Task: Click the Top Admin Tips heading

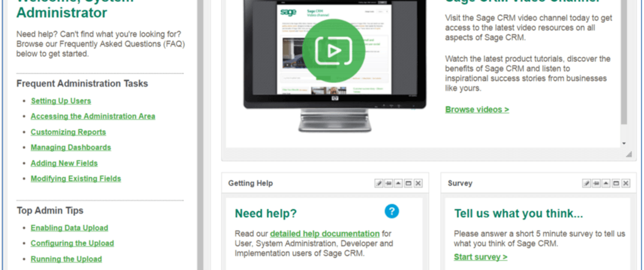Action: (x=50, y=211)
